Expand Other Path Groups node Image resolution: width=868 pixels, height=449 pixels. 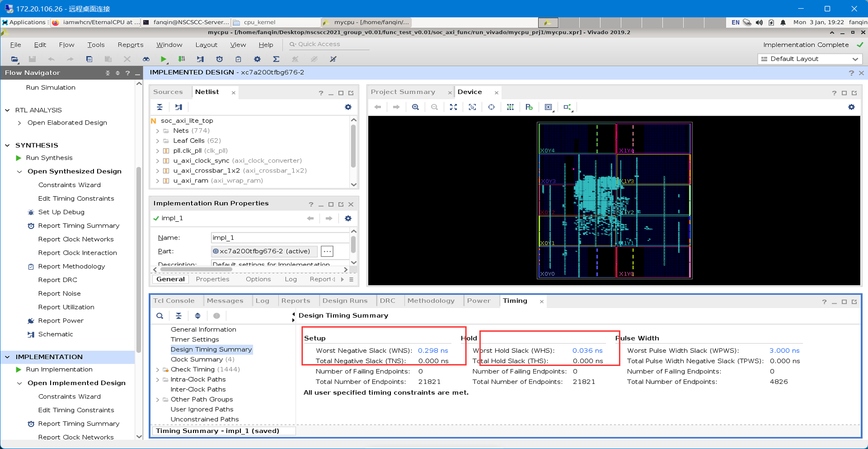(x=158, y=400)
